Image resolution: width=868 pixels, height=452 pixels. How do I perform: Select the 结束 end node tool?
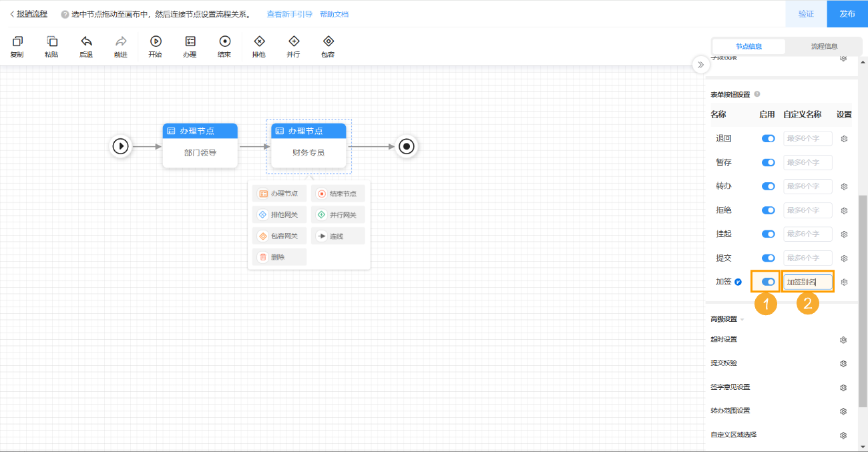[x=224, y=45]
